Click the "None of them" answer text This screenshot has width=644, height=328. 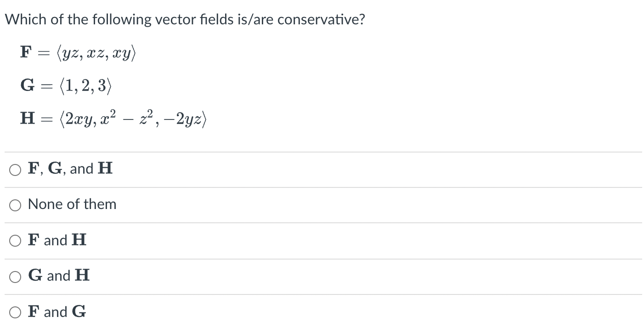[72, 204]
